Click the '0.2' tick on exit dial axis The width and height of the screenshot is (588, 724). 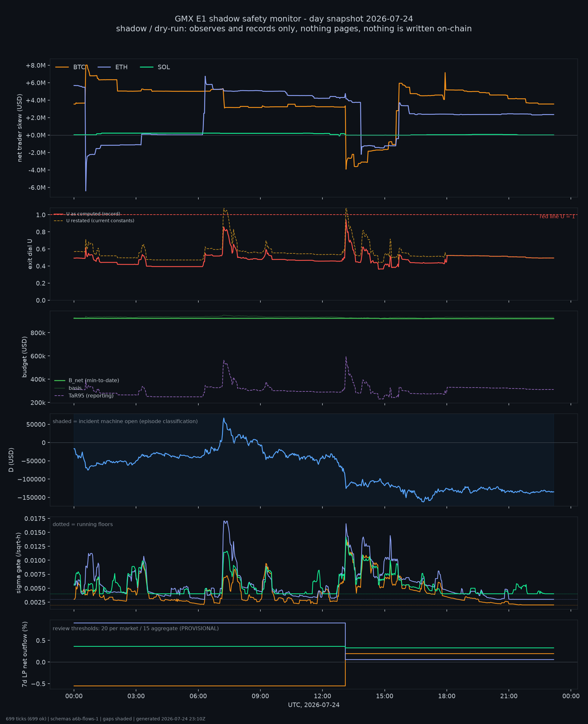tap(41, 283)
